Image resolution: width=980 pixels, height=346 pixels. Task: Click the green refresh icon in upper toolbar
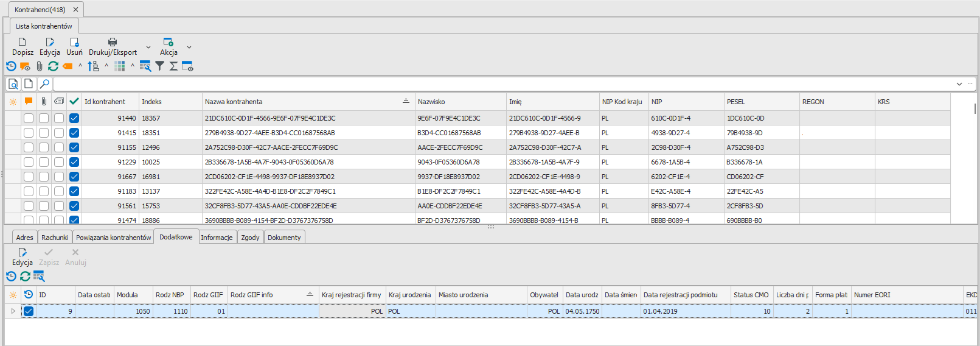click(54, 66)
